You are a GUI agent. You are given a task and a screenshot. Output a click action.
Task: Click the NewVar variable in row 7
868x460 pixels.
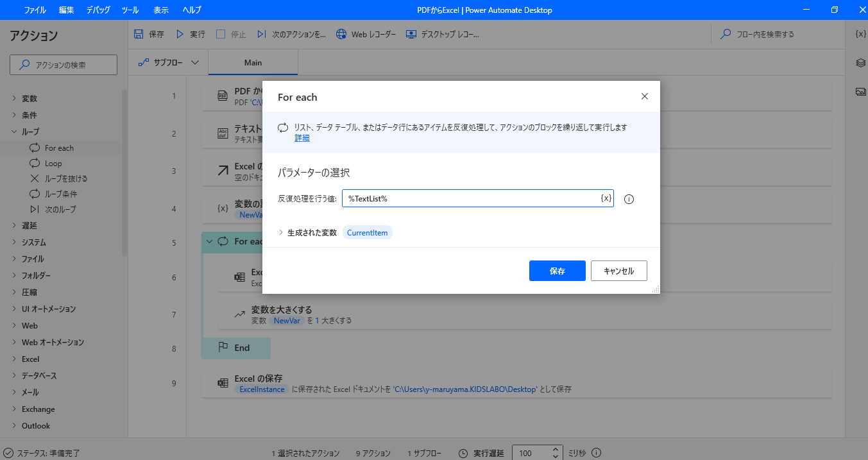(287, 320)
